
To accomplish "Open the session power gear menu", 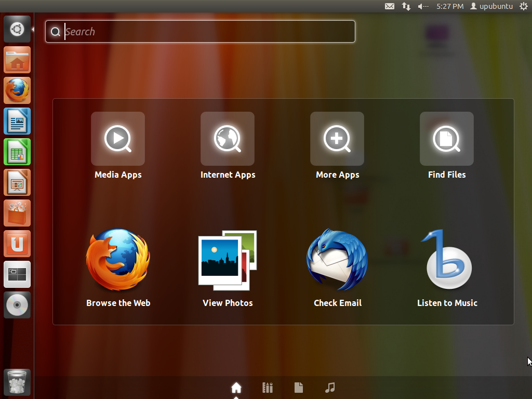I will point(524,6).
